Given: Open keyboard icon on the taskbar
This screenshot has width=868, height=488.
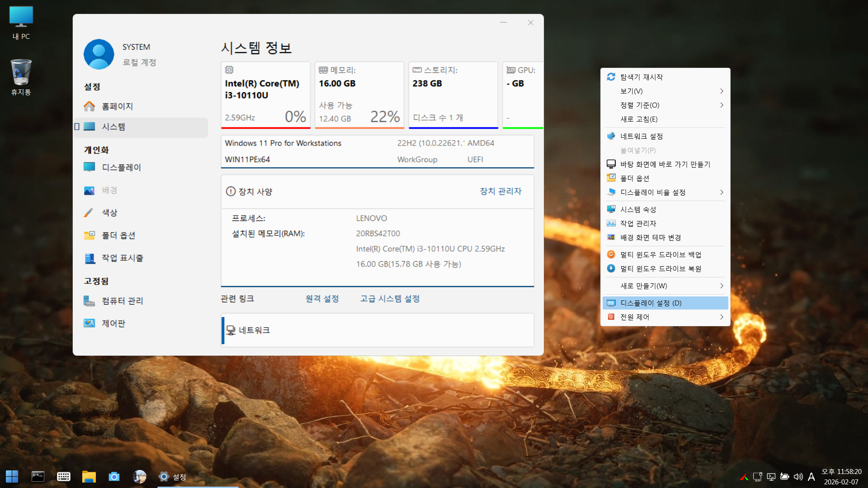Looking at the screenshot, I should click(63, 476).
